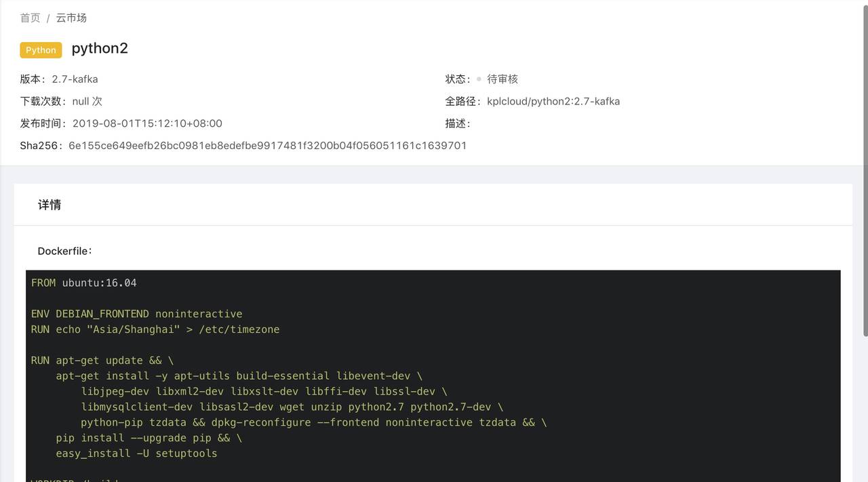Image resolution: width=868 pixels, height=482 pixels.
Task: Click the yellow Python tag badge
Action: coord(41,50)
